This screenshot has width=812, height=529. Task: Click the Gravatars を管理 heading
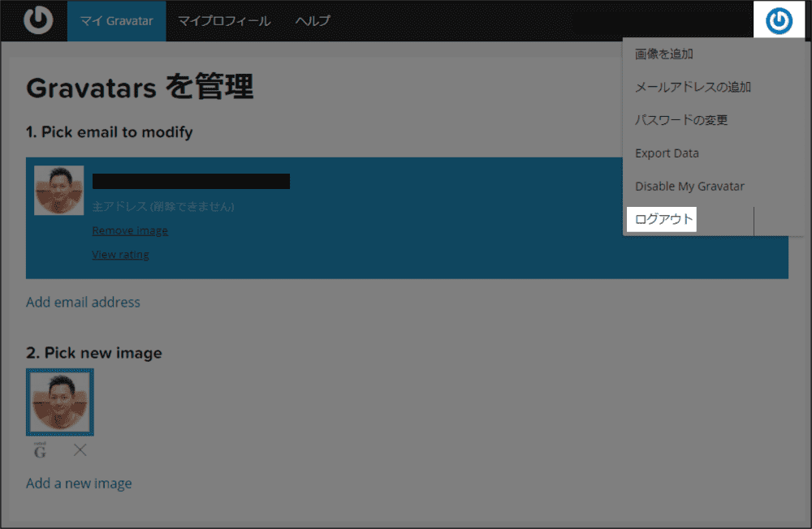(140, 87)
